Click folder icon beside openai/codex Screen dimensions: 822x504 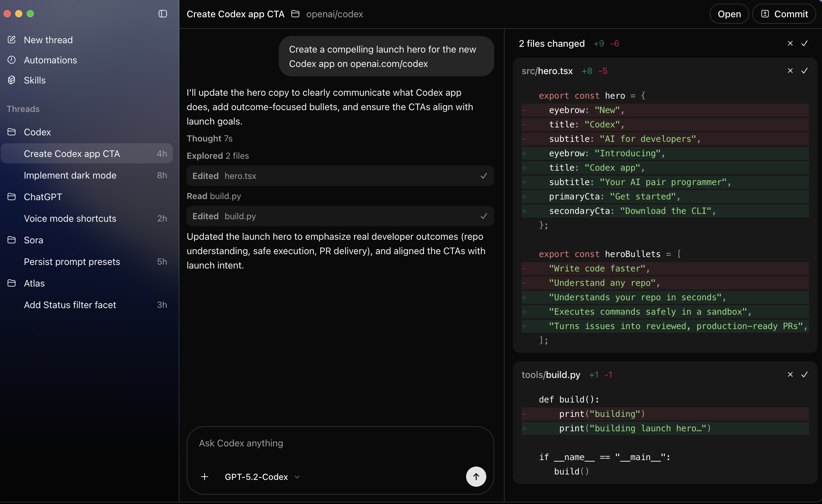[295, 14]
